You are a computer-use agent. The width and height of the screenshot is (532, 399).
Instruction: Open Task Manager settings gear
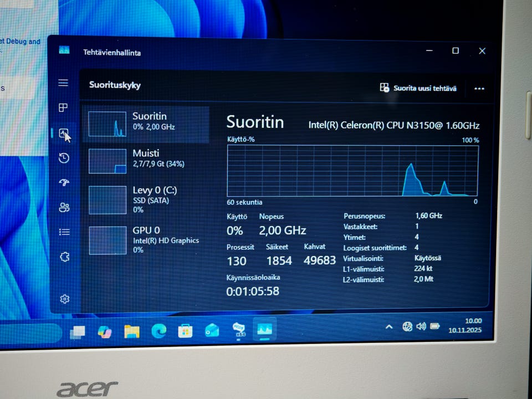[x=64, y=299]
